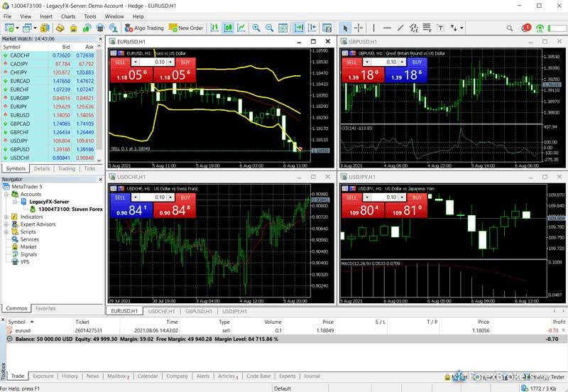Zoom in on the chart with magnifier plus

tap(256, 28)
